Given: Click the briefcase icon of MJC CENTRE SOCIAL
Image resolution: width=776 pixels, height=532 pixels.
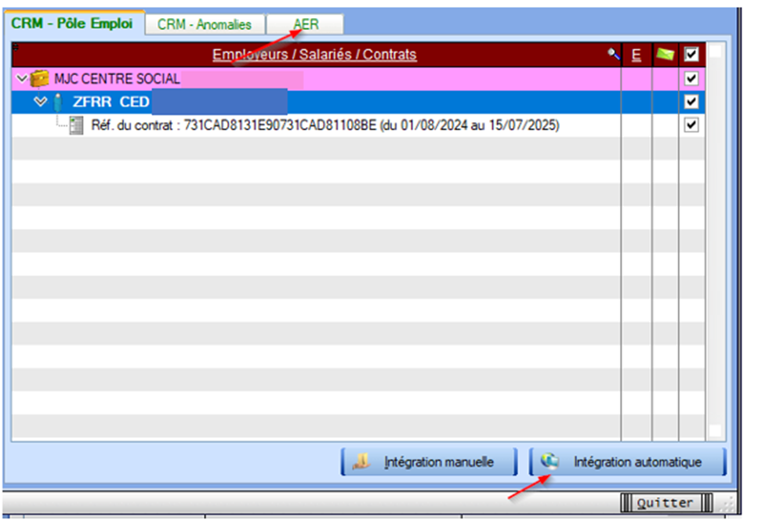Looking at the screenshot, I should (40, 78).
